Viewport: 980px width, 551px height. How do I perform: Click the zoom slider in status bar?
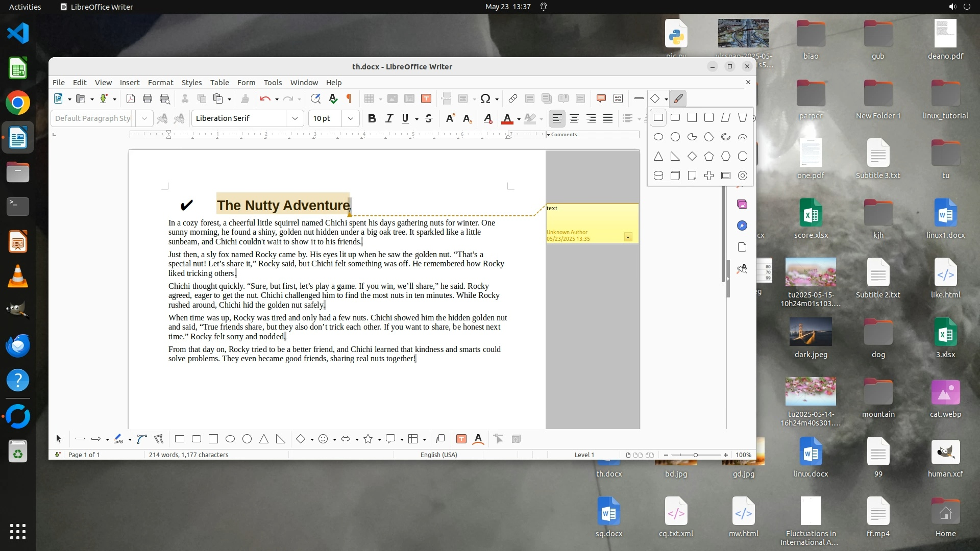pyautogui.click(x=695, y=455)
